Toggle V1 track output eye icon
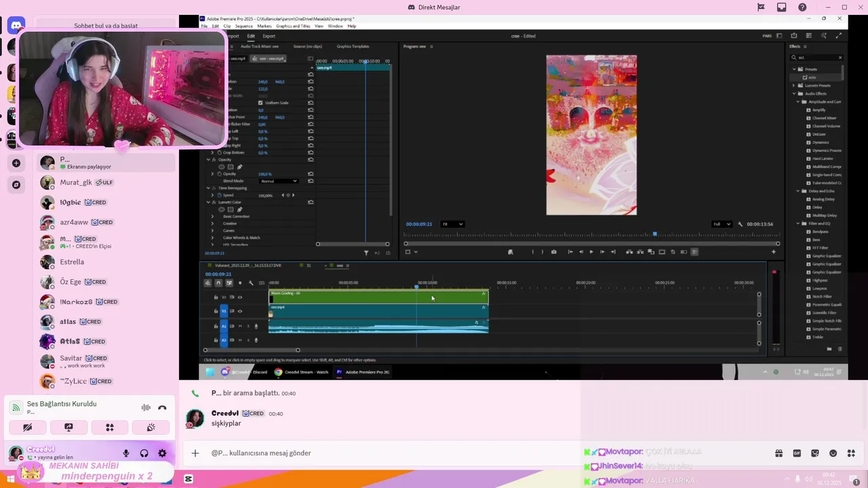 tap(239, 311)
